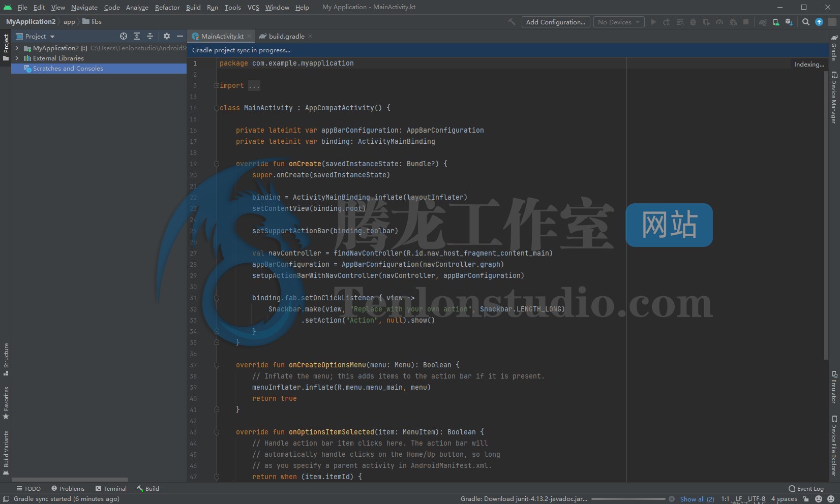Expand the MyApplication2 tree node
The height and width of the screenshot is (504, 840).
coord(17,48)
